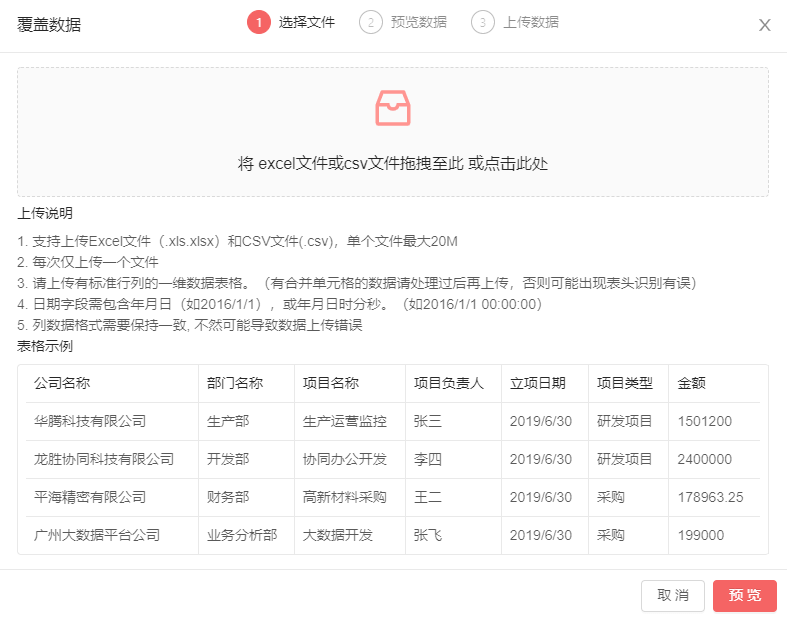This screenshot has width=787, height=619.
Task: Click the 立项日期 column header
Action: [537, 383]
